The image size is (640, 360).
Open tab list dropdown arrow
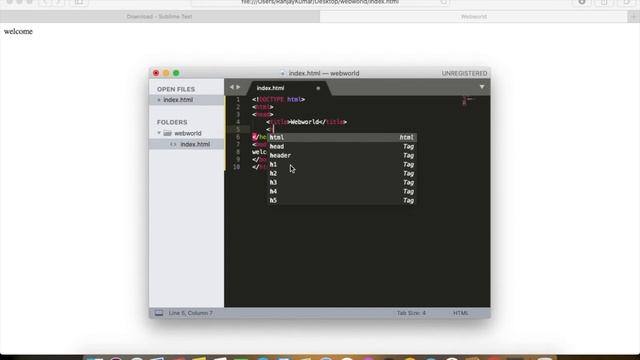[482, 87]
